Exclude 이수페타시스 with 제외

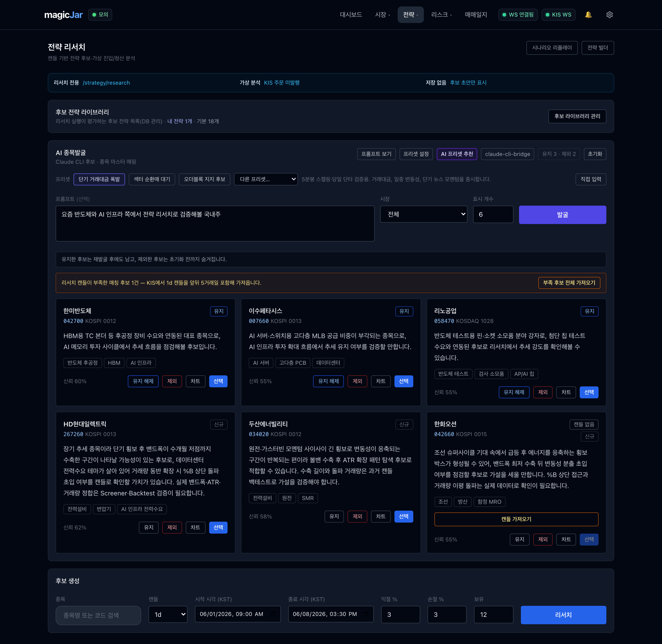tap(357, 381)
